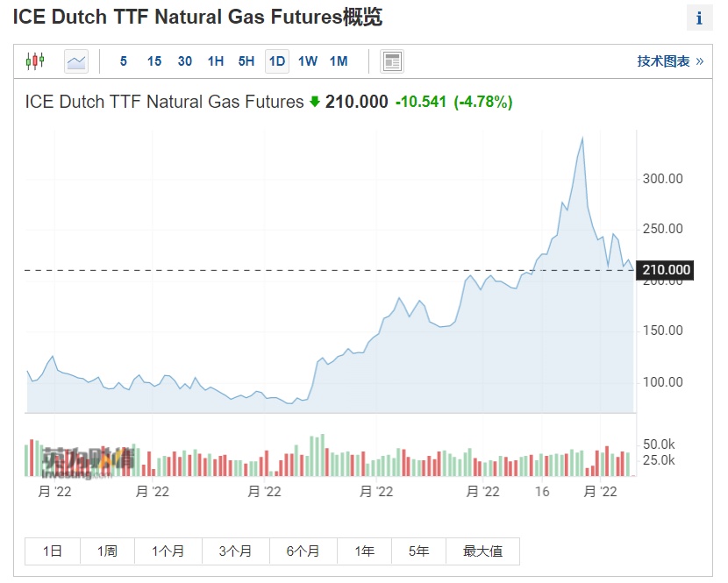Click the chart peak above 300.00
Viewport: 728px width, 583px height.
click(x=582, y=139)
